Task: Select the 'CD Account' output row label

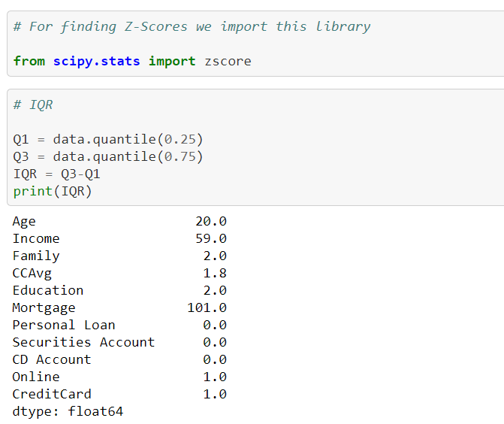Action: pyautogui.click(x=52, y=360)
